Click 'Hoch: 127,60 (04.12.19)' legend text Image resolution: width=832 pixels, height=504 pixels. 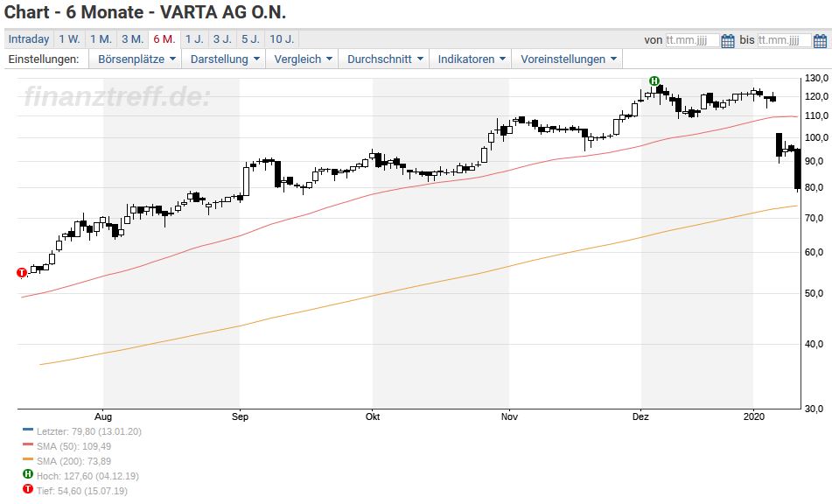click(87, 476)
